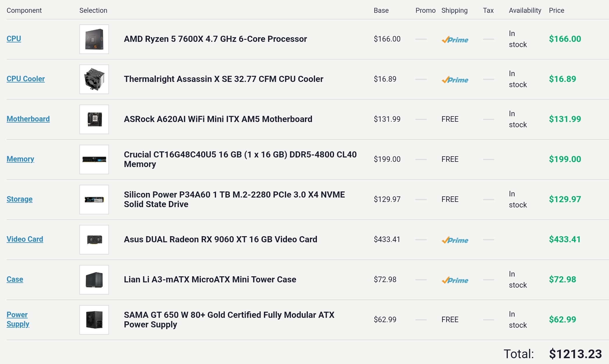The width and height of the screenshot is (609, 364).
Task: Follow the Memory category link
Action: [20, 159]
